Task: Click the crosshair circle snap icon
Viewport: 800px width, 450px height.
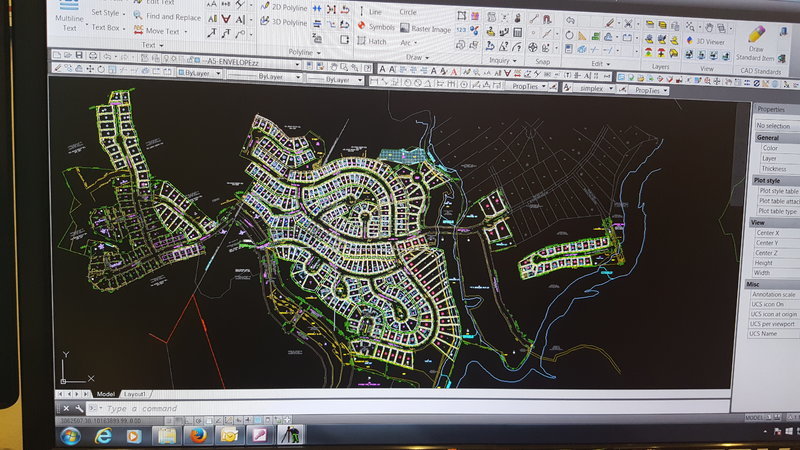Action: click(532, 47)
